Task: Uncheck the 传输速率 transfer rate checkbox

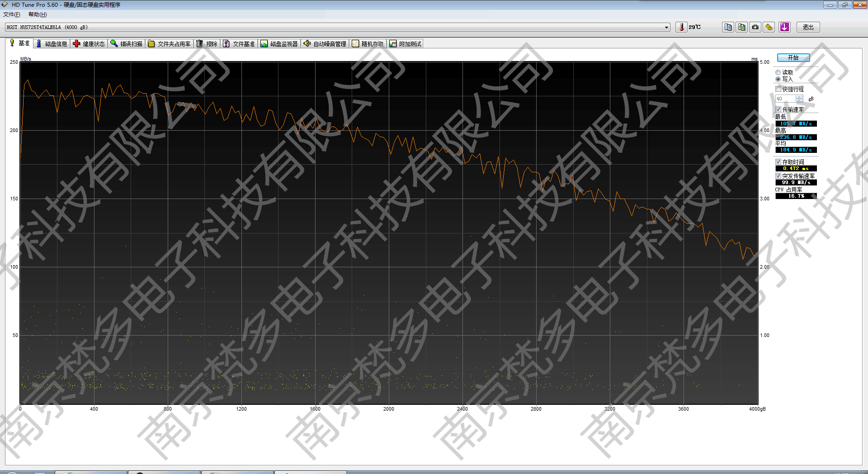Action: [778, 109]
